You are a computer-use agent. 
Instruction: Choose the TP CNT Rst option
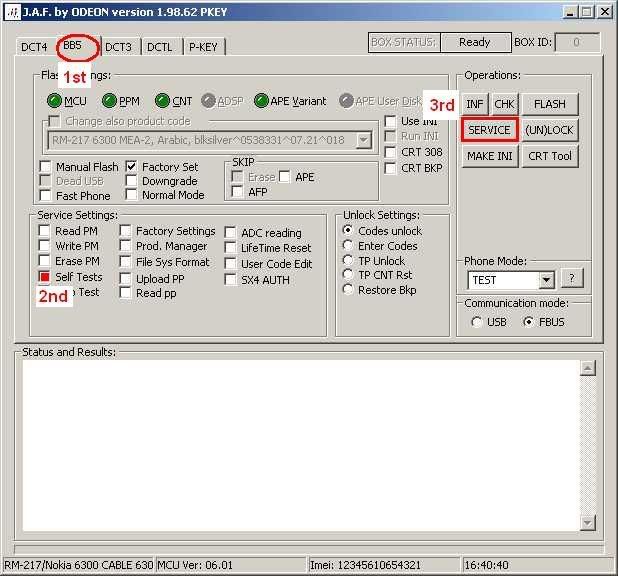point(348,274)
